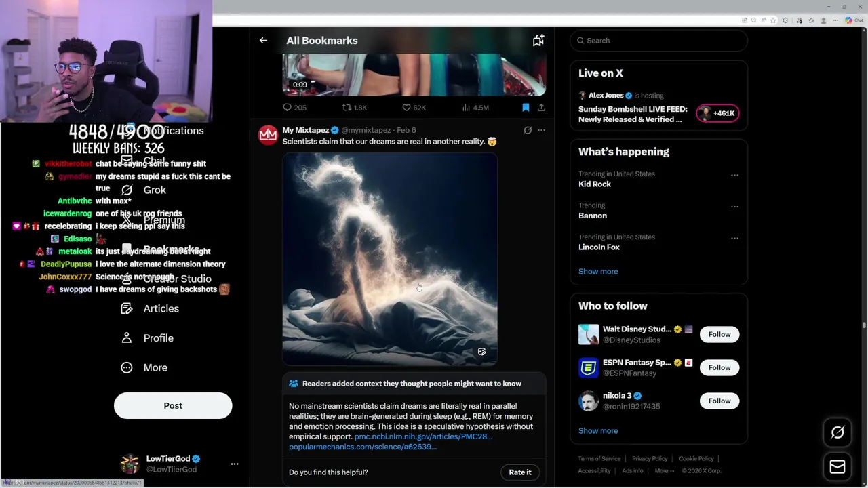Follow ESPN Fantasy Sports
The image size is (868, 488).
[719, 367]
